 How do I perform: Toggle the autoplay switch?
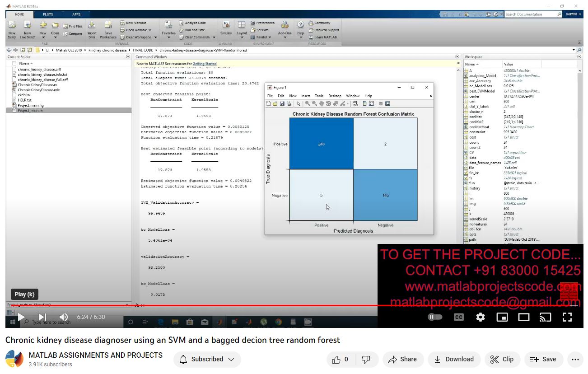coord(435,317)
